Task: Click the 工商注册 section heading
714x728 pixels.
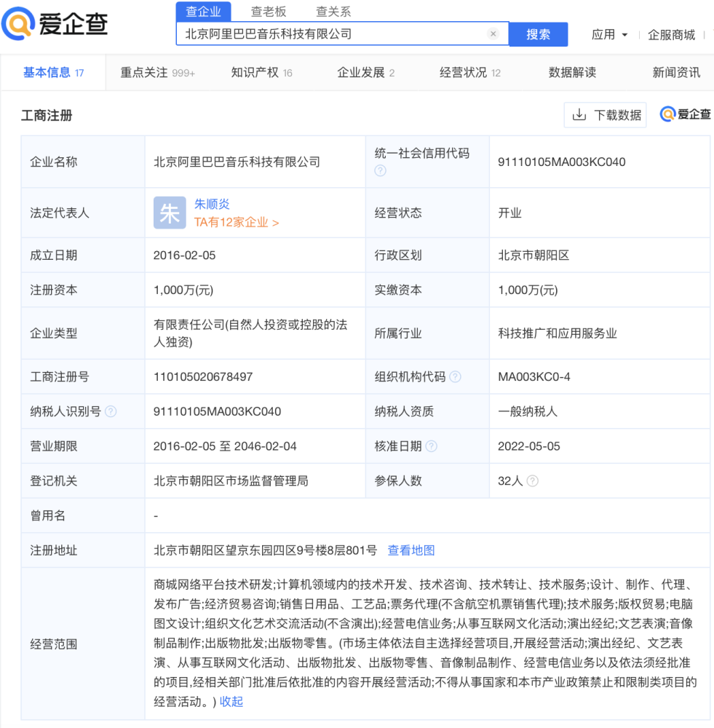Action: pyautogui.click(x=47, y=115)
